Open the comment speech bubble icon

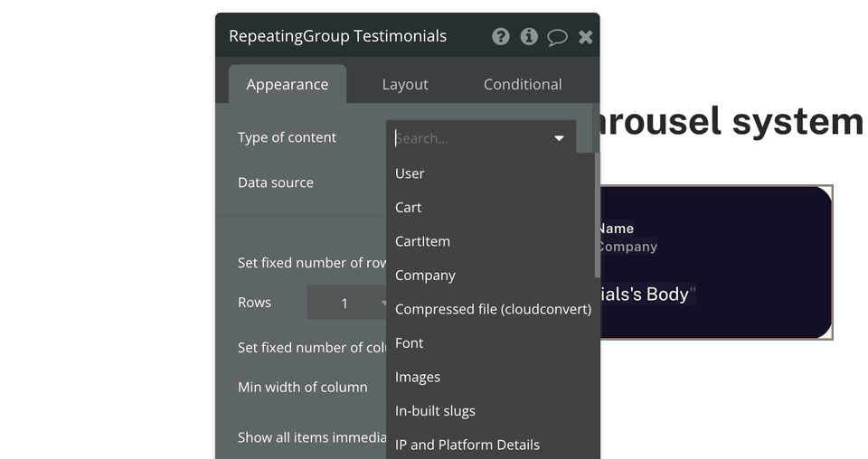click(x=557, y=37)
